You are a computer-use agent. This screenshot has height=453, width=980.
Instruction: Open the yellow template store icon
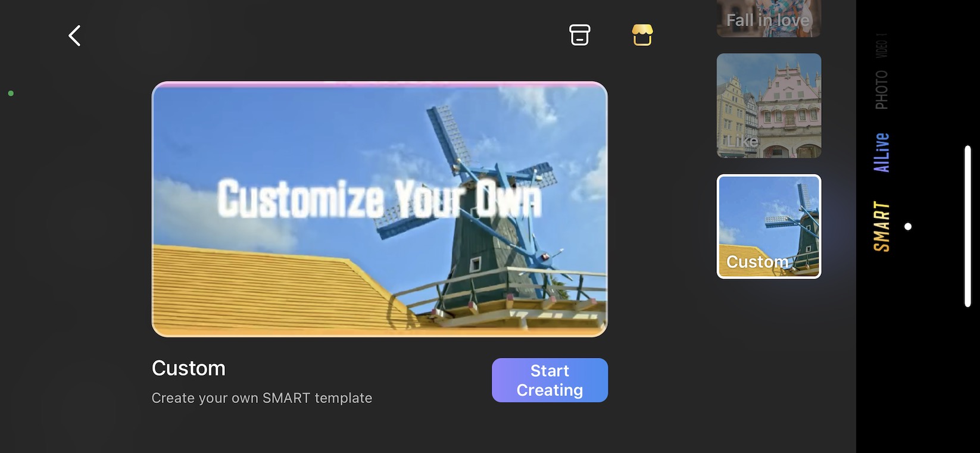pos(642,35)
